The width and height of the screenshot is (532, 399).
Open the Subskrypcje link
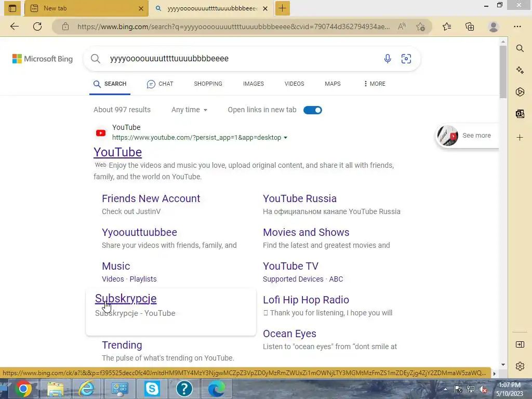[x=126, y=299]
